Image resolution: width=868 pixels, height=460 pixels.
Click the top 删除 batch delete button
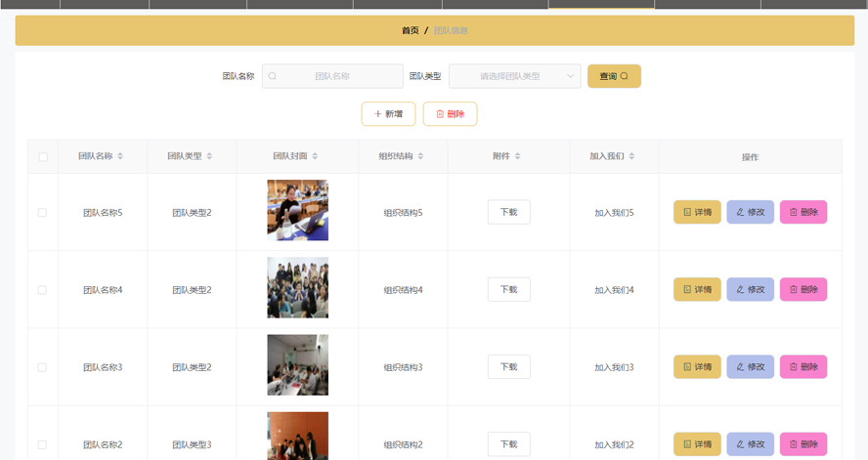tap(450, 114)
